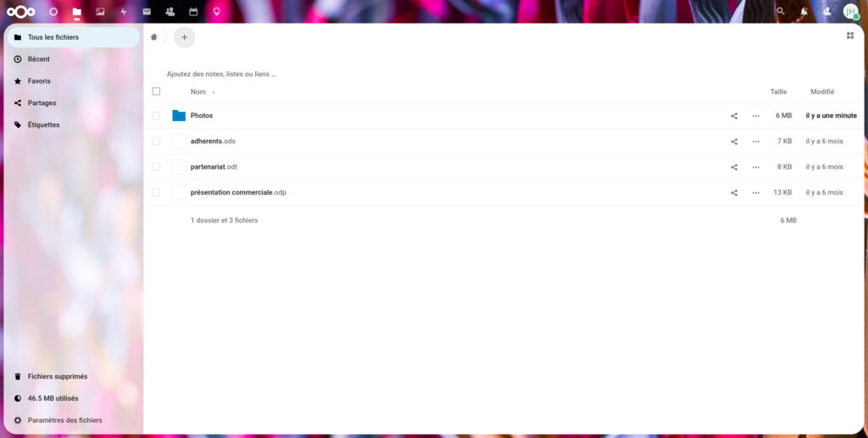
Task: Click the share icon for adherents.ods
Action: pos(734,141)
